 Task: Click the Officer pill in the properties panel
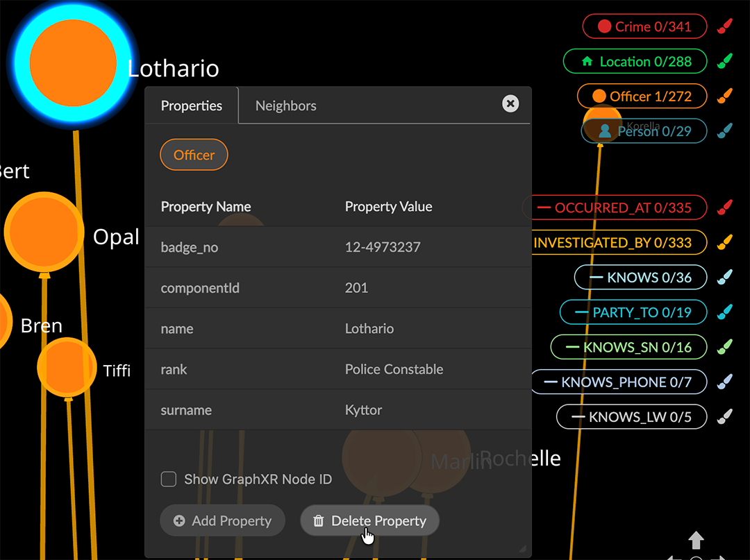194,154
